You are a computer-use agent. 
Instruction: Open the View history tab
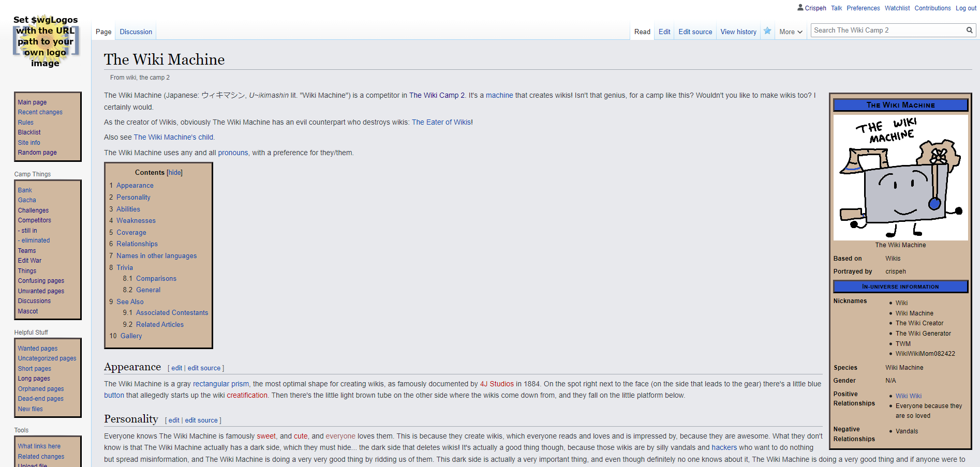point(738,32)
